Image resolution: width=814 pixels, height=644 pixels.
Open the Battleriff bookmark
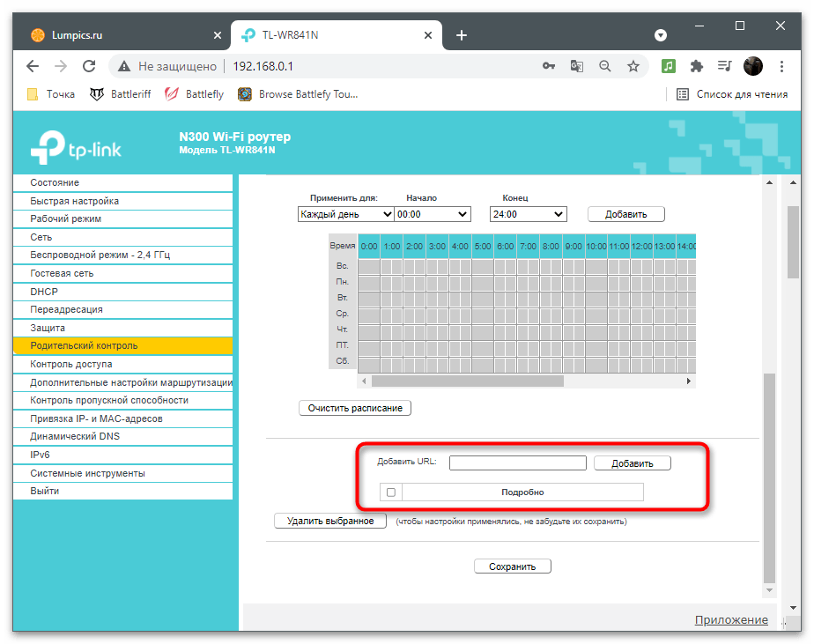pos(121,94)
